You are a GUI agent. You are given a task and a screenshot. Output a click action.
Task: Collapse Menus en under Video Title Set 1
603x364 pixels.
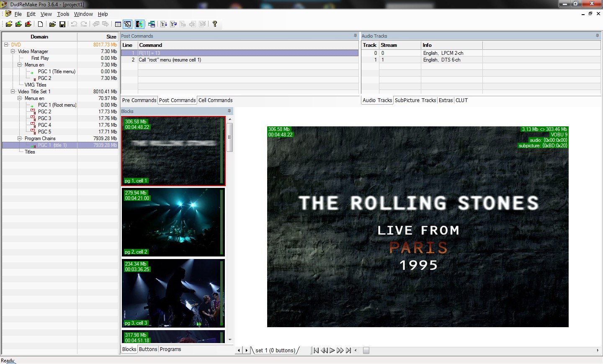[19, 98]
